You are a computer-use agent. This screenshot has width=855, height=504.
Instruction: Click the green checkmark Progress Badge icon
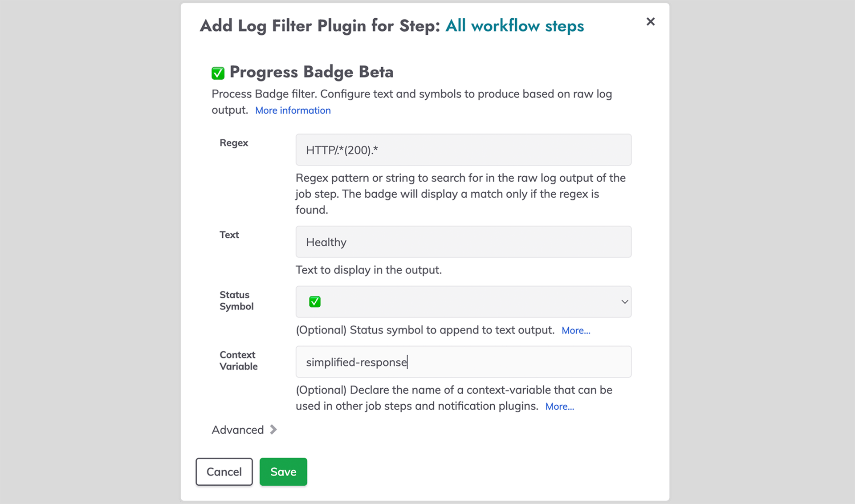click(218, 73)
